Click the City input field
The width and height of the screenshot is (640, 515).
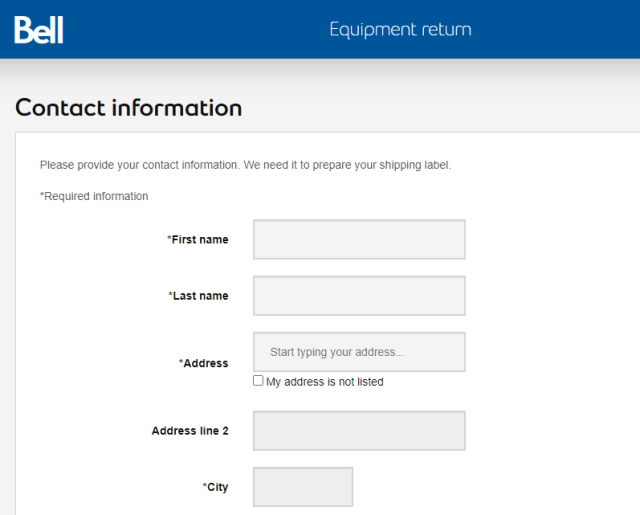pyautogui.click(x=303, y=487)
